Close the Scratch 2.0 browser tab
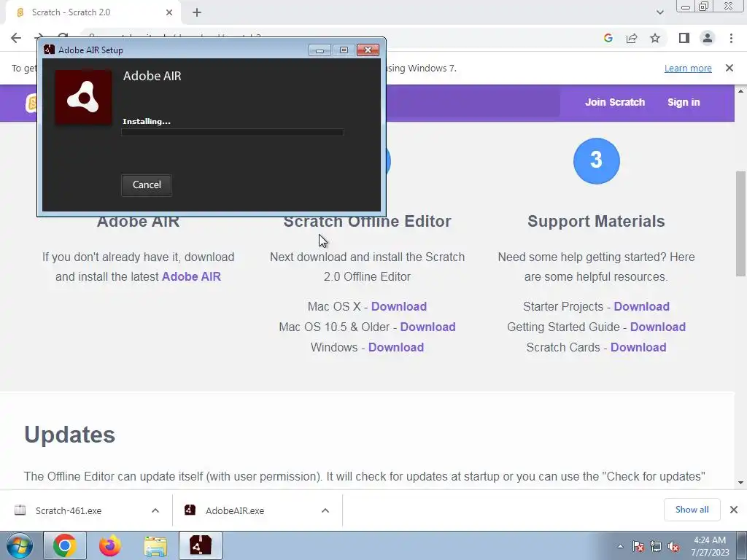747x560 pixels. [x=169, y=12]
